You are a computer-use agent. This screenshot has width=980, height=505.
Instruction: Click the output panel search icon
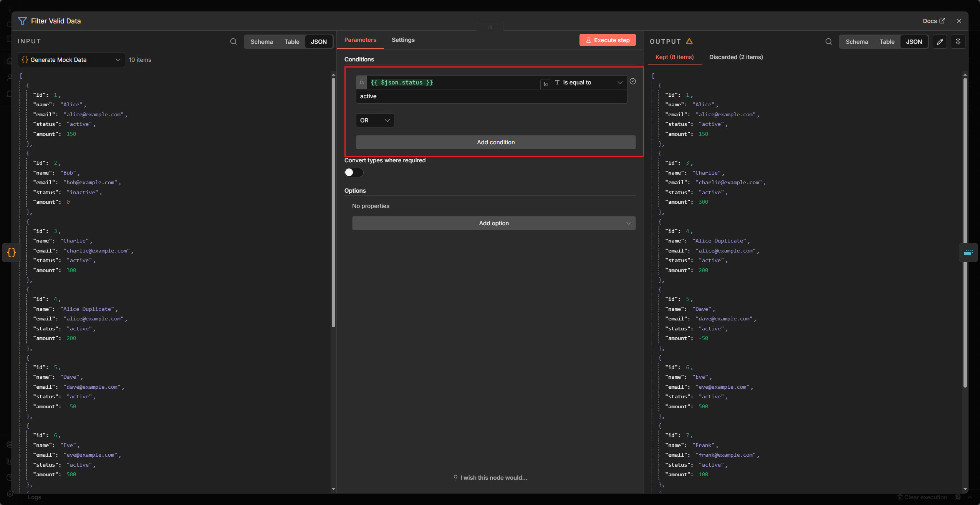pyautogui.click(x=828, y=41)
